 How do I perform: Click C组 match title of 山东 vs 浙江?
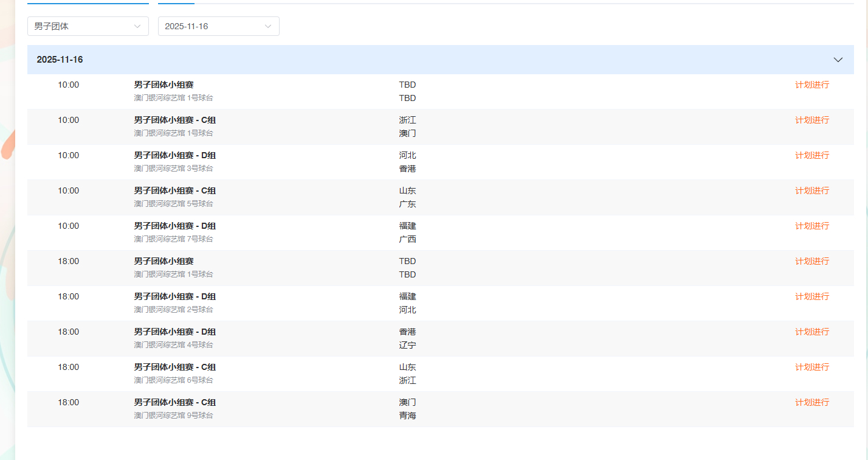(175, 367)
